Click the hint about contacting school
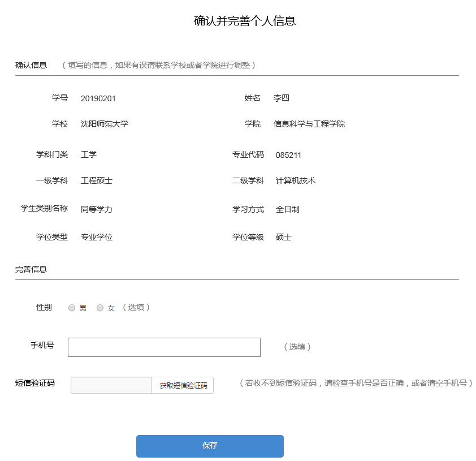 click(x=159, y=65)
